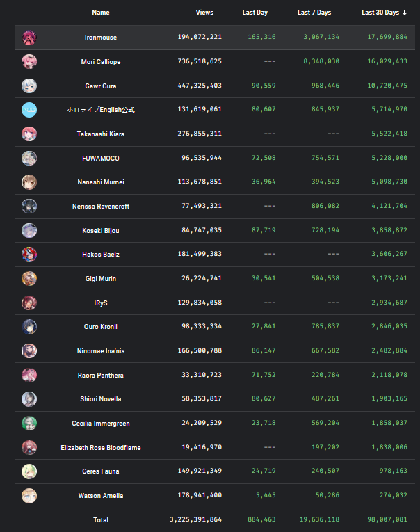Open Nerissa Ravencroft channel link
The width and height of the screenshot is (420, 532).
101,207
